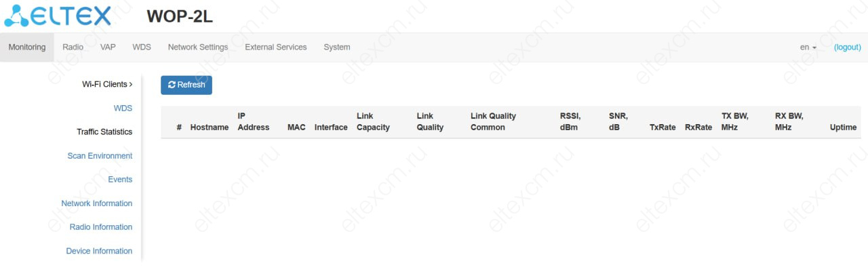868x276 pixels.
Task: Click the logout link
Action: click(x=847, y=47)
